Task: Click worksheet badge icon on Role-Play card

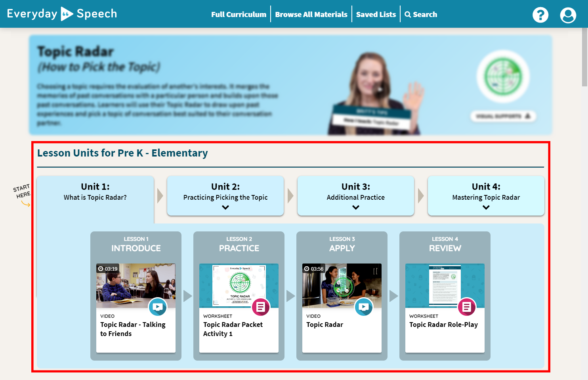Action: pyautogui.click(x=467, y=307)
